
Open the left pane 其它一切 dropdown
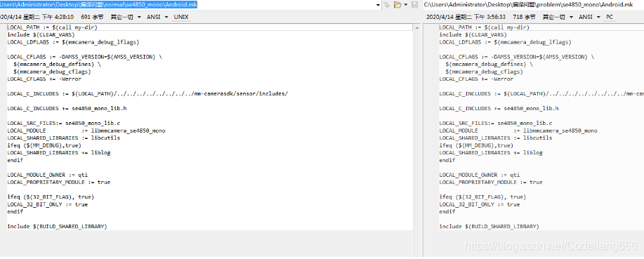click(126, 17)
